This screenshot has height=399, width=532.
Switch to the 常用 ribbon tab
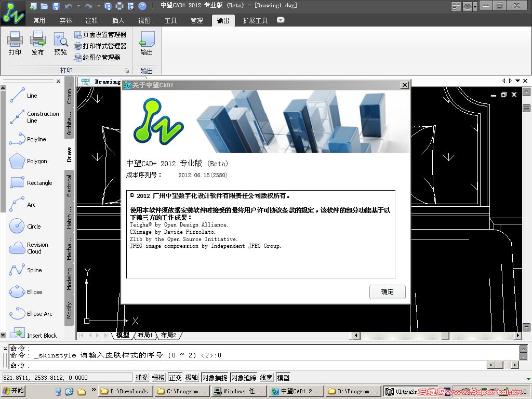(x=39, y=21)
